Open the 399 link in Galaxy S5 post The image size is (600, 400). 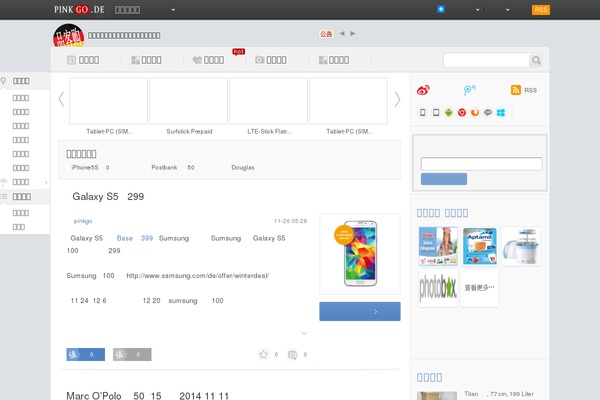(147, 238)
